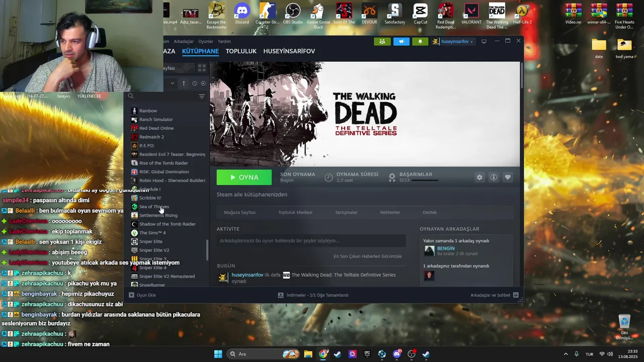Click the grid view icon in library

(202, 68)
